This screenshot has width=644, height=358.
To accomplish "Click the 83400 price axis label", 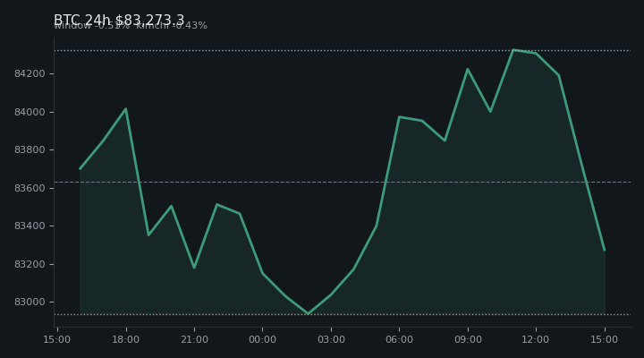I will point(28,226).
